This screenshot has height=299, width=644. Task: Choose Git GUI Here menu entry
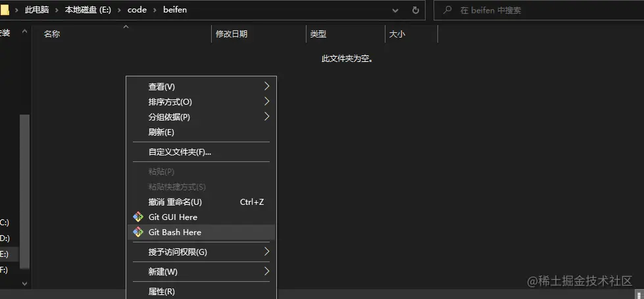201,217
